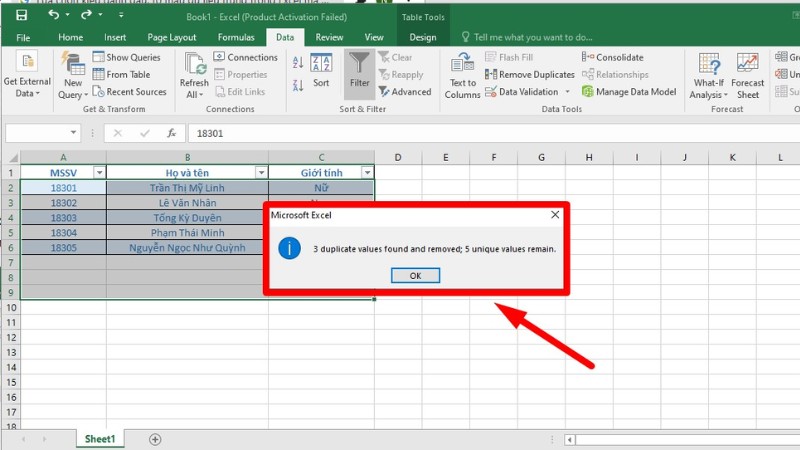Viewport: 800px width, 450px height.
Task: Click the Flash Fill icon
Action: (491, 58)
